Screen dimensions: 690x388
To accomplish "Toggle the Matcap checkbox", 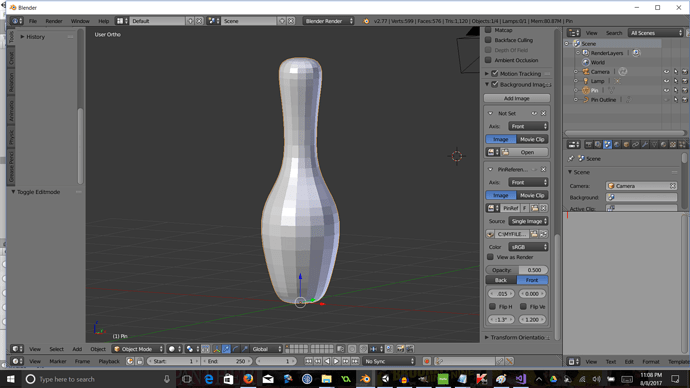I will [x=488, y=30].
